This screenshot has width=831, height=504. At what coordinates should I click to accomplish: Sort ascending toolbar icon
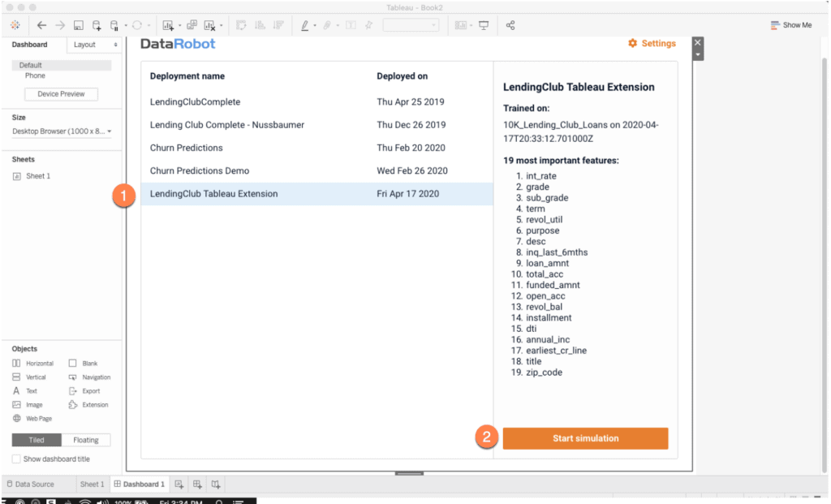click(x=260, y=25)
